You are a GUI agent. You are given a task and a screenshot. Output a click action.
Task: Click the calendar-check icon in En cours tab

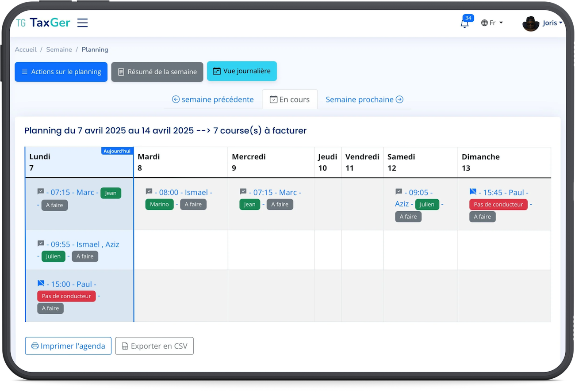[x=274, y=100]
